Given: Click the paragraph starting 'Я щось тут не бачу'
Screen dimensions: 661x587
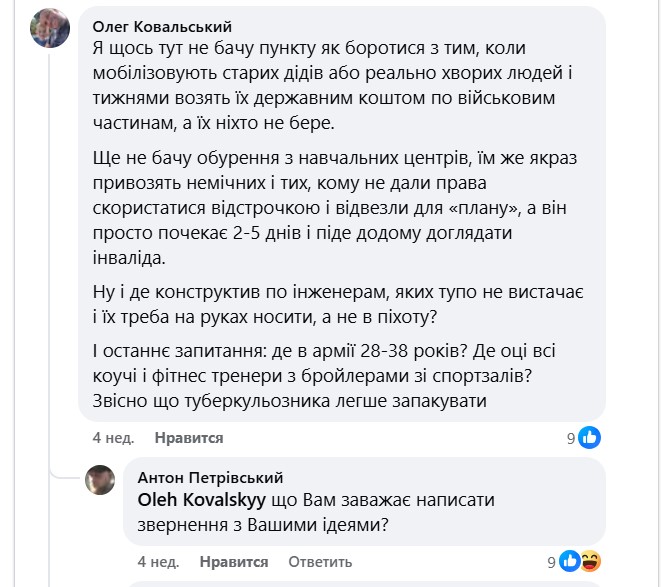Looking at the screenshot, I should coord(320,84).
